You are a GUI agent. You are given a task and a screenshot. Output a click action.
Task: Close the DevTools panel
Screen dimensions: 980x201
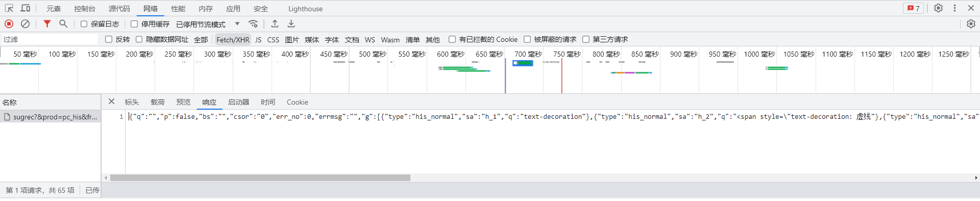pos(971,8)
